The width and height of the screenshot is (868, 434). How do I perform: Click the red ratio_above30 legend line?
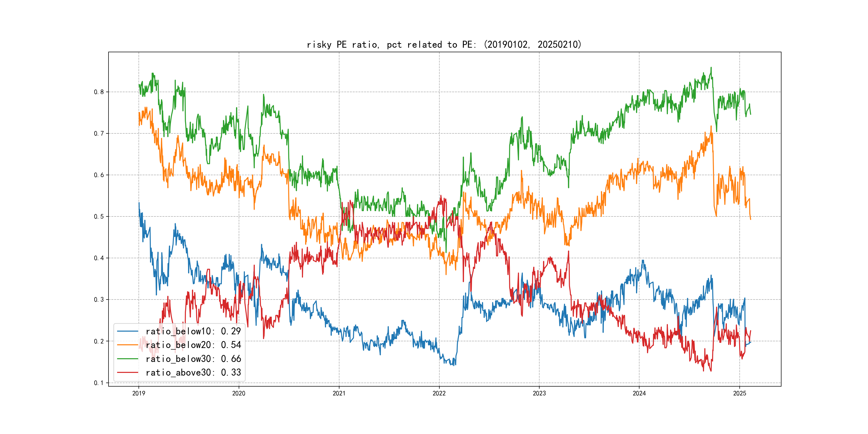pyautogui.click(x=127, y=373)
